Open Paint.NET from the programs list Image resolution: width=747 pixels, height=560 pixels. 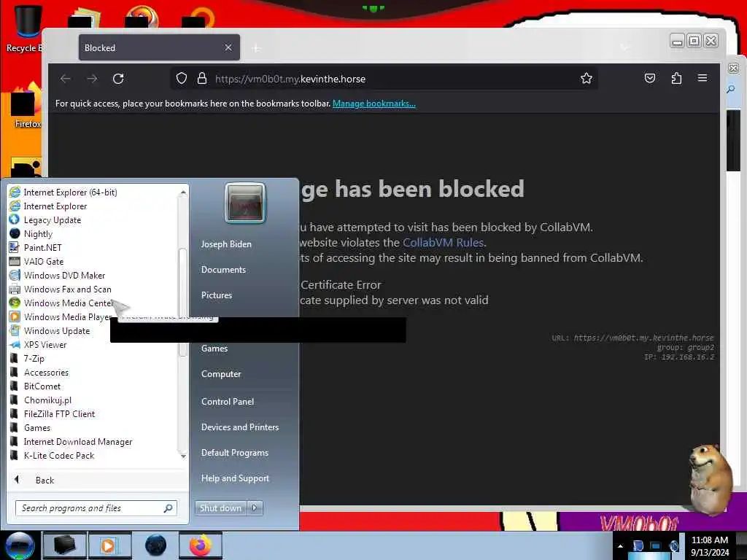[42, 248]
